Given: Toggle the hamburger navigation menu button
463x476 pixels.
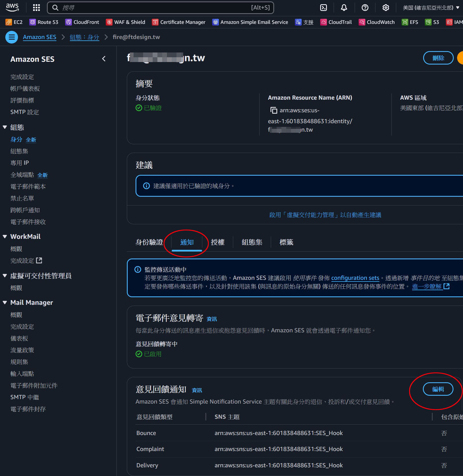Looking at the screenshot, I should point(12,37).
